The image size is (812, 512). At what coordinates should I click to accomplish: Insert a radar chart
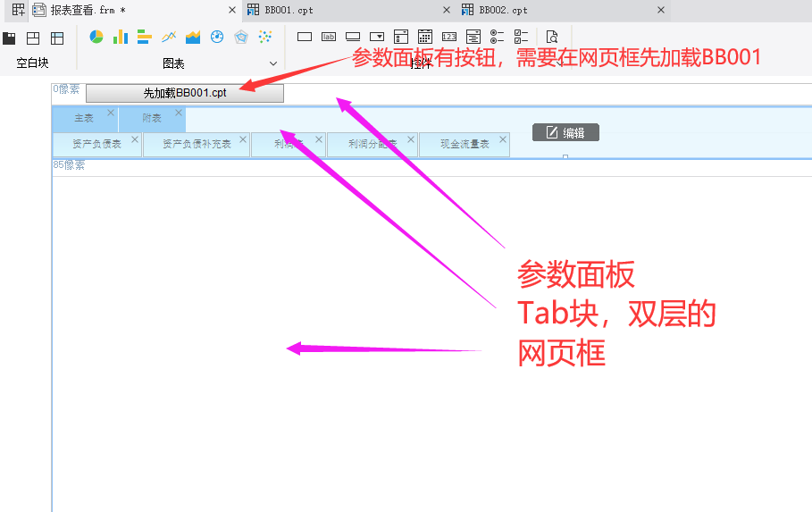tap(241, 37)
